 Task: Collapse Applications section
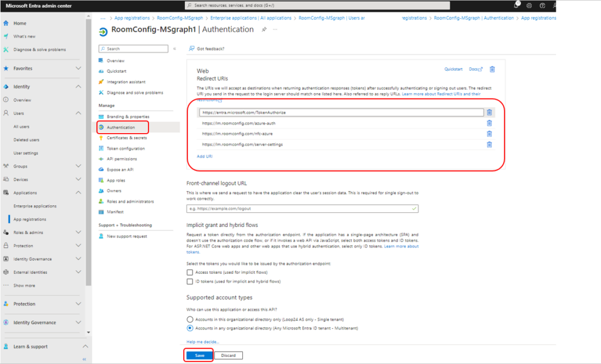[78, 192]
